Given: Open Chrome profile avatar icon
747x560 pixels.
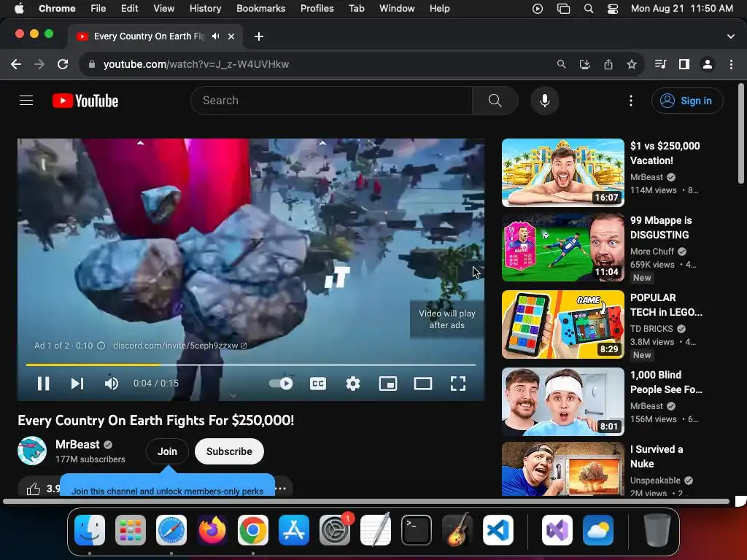Looking at the screenshot, I should pyautogui.click(x=708, y=64).
